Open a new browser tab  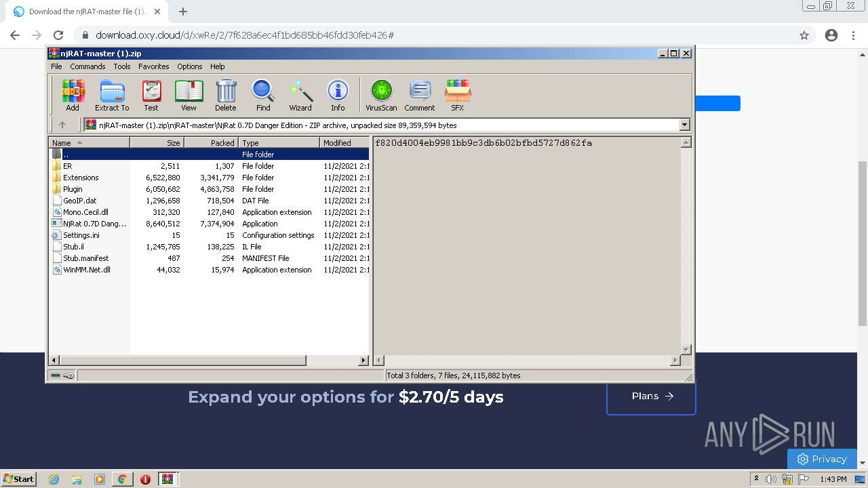click(183, 12)
